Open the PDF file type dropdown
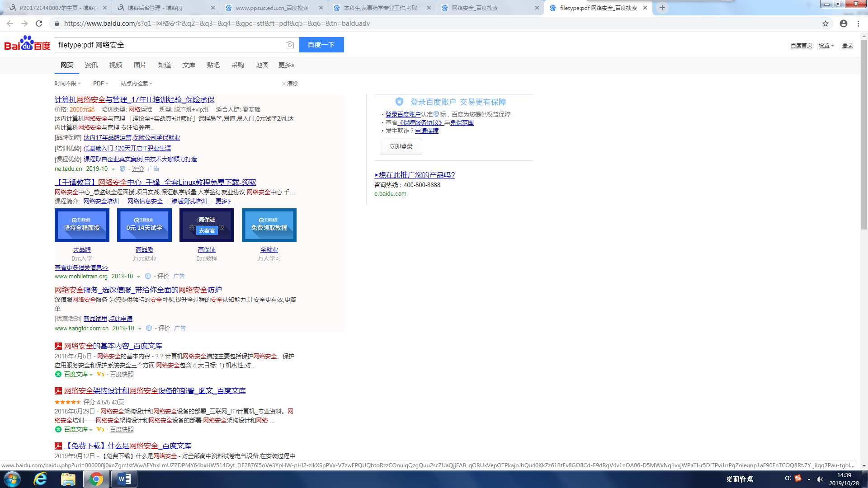868x488 pixels. tap(100, 84)
